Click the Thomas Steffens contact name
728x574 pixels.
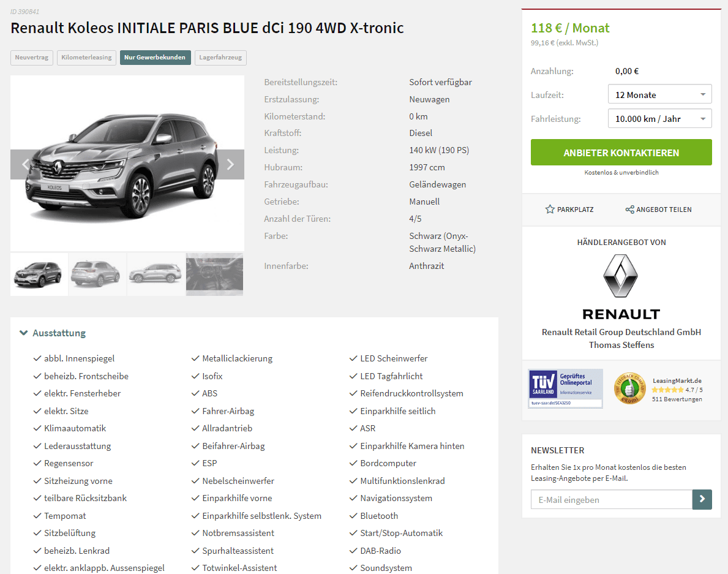coord(621,345)
